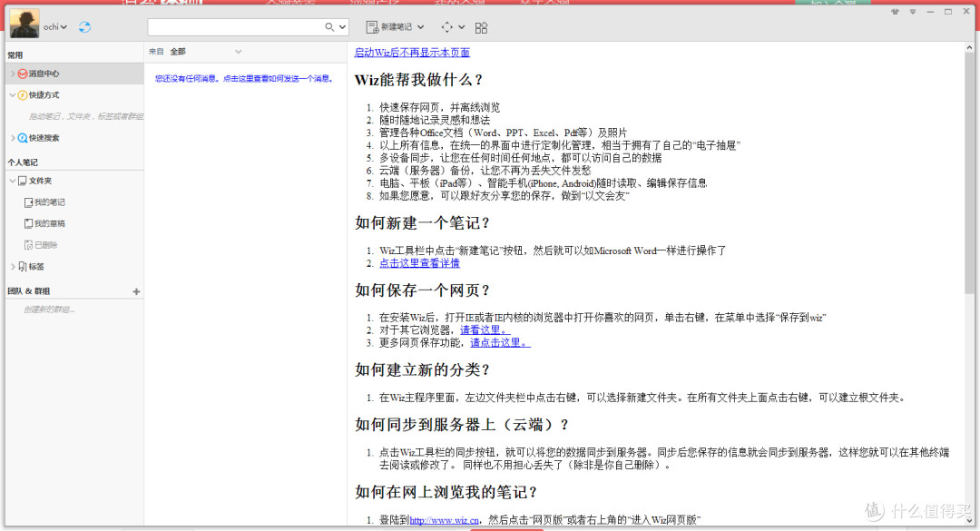Click the shirt skin icon

[x=895, y=11]
